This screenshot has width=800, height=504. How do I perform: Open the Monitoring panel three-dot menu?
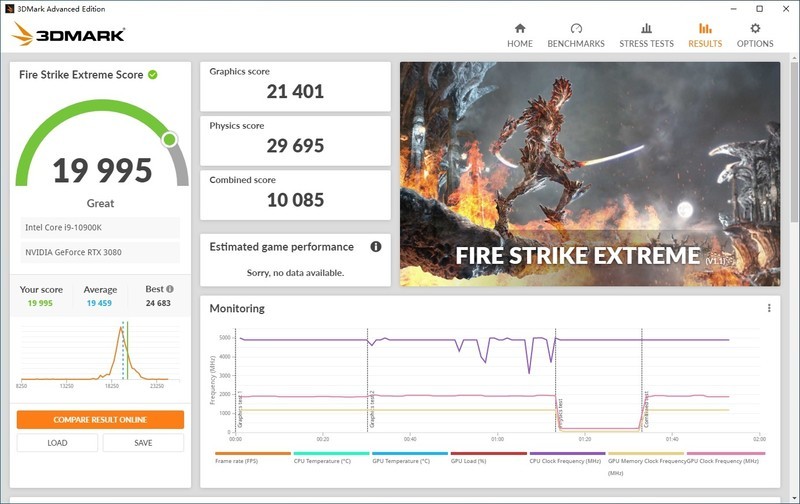coord(769,308)
